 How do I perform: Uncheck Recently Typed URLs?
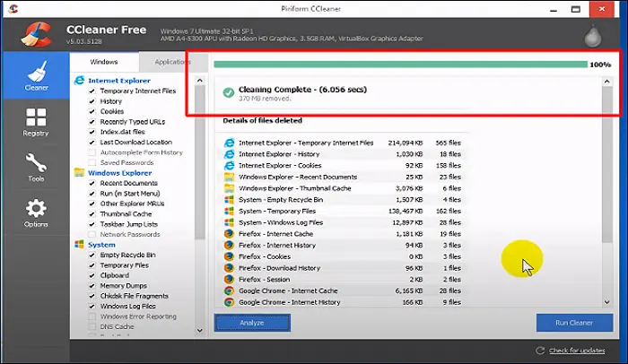click(92, 122)
